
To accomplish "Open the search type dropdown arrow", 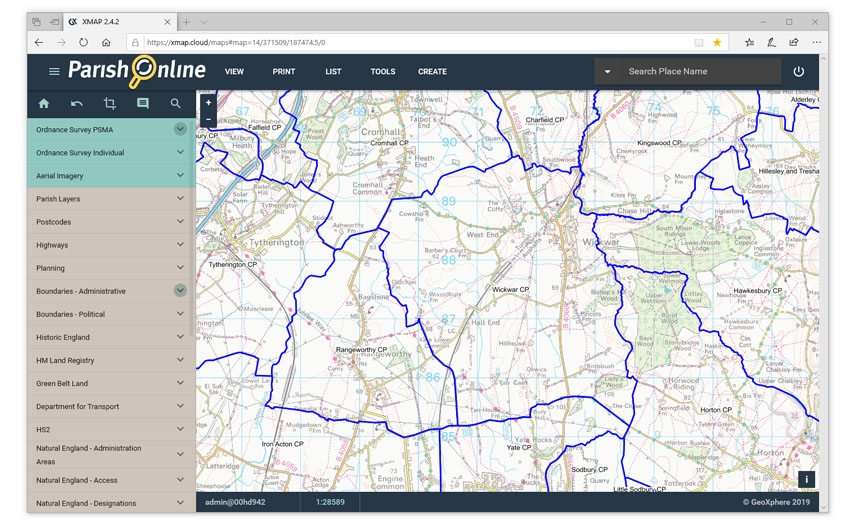I will (608, 72).
